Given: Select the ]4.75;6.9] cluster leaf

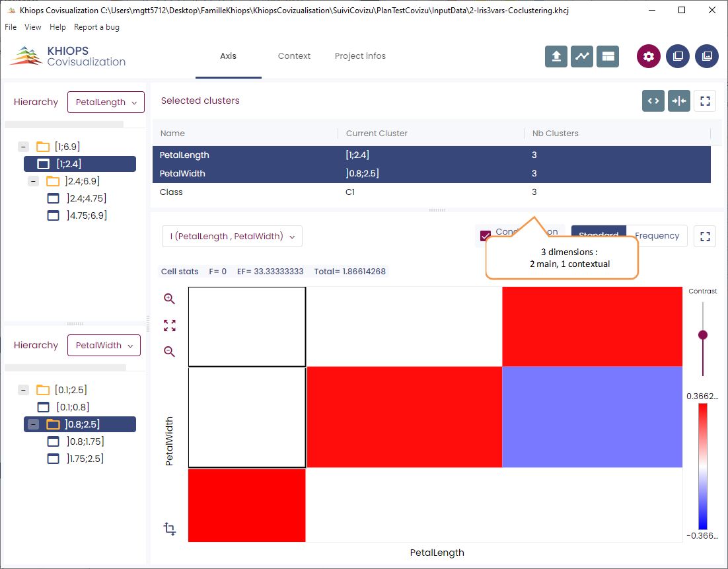Looking at the screenshot, I should pyautogui.click(x=87, y=215).
